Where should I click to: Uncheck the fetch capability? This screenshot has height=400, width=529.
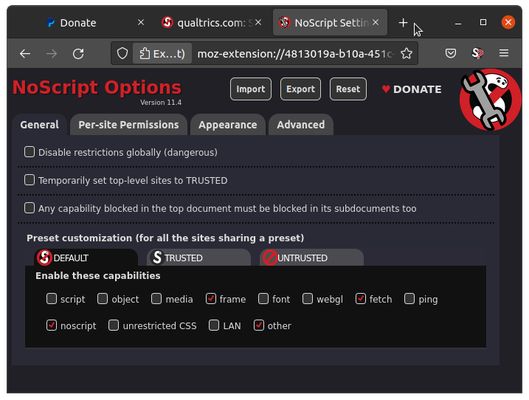[360, 298]
